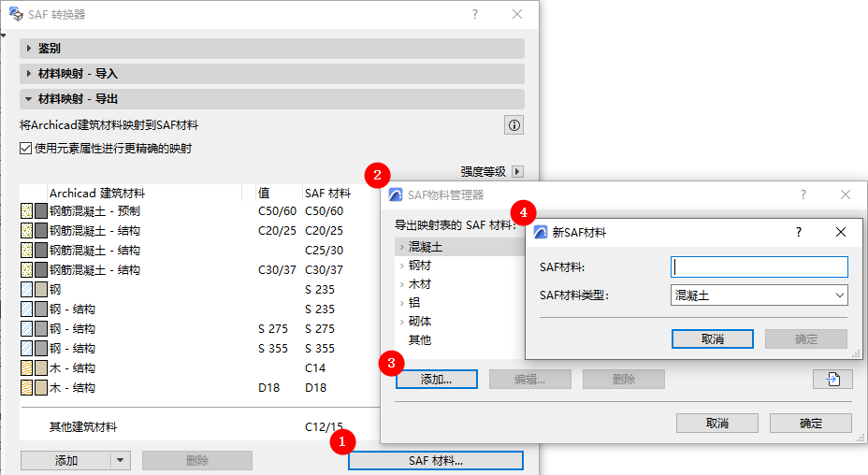Click the 钢 - 结构 S 355 row name
Image resolution: width=868 pixels, height=475 pixels.
click(72, 348)
